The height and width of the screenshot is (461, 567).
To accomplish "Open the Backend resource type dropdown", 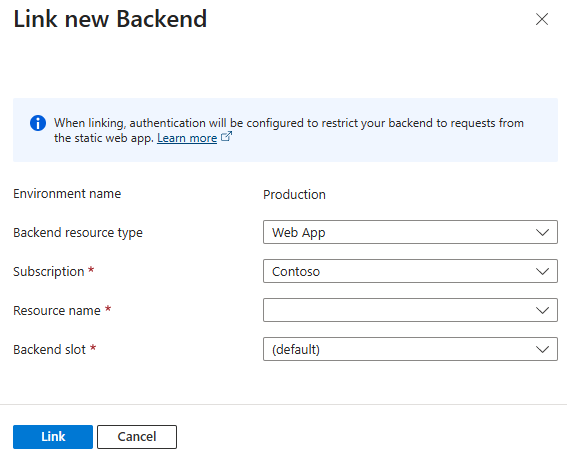I will pyautogui.click(x=410, y=232).
